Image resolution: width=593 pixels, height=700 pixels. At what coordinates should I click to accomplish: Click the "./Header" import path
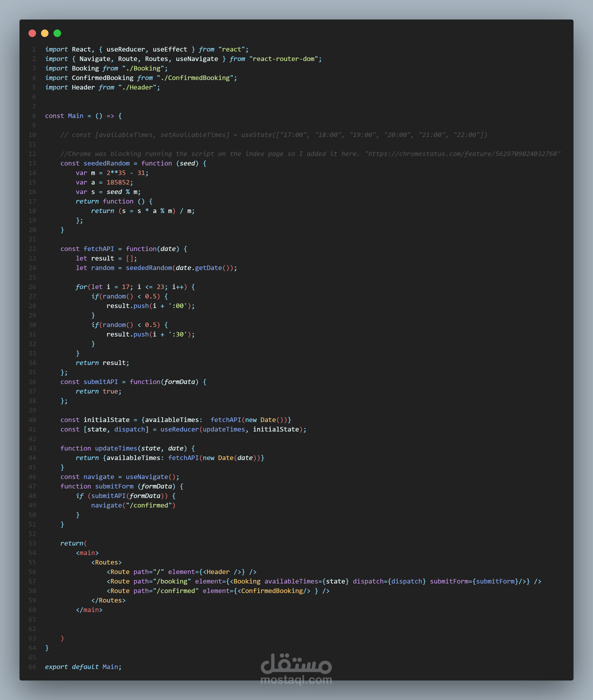point(137,87)
